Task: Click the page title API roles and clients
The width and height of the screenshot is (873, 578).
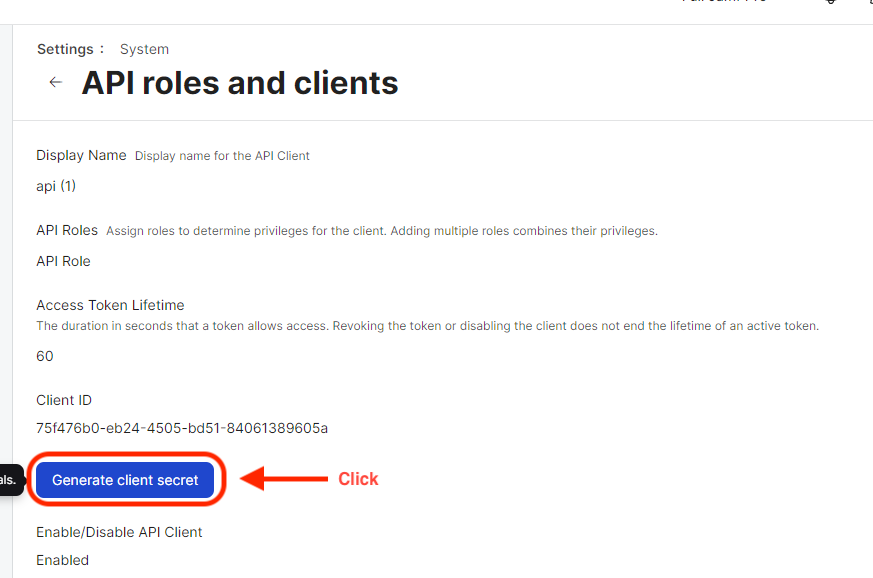Action: (x=239, y=83)
